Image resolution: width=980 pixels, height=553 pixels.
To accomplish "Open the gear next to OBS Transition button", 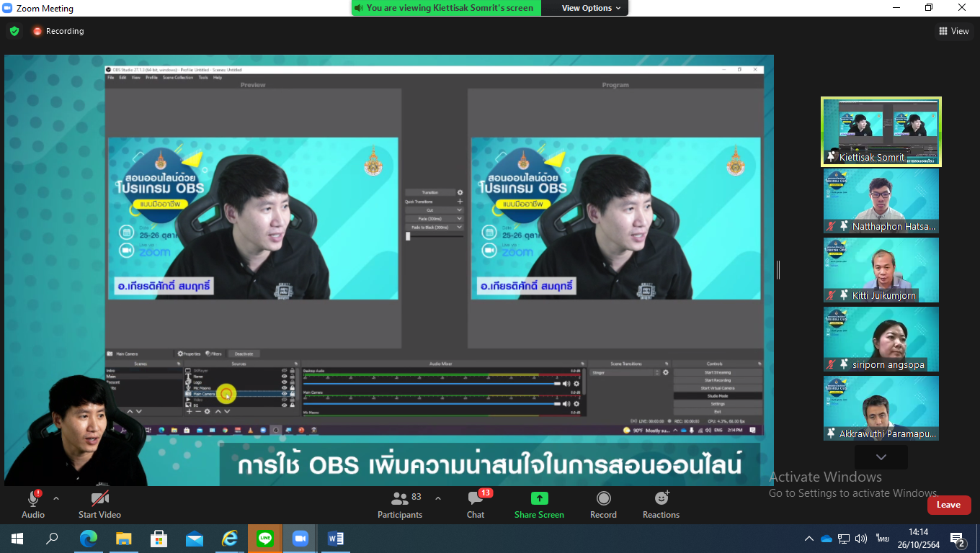I will 460,192.
